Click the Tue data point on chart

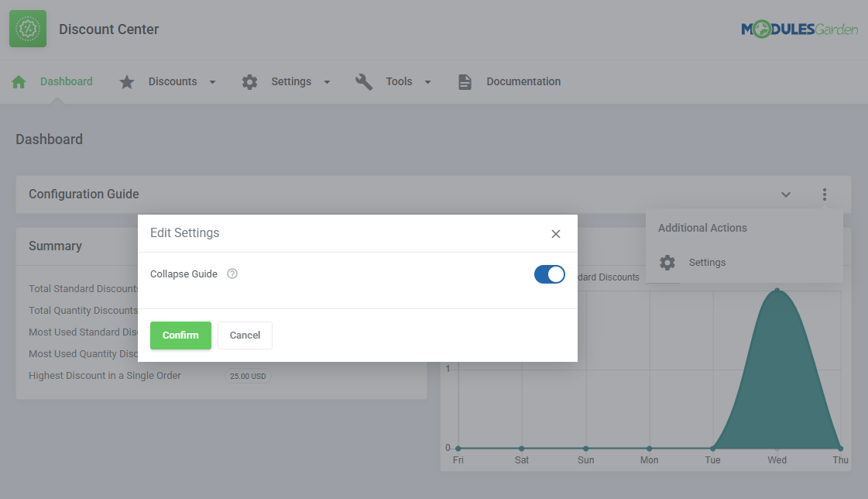point(713,448)
